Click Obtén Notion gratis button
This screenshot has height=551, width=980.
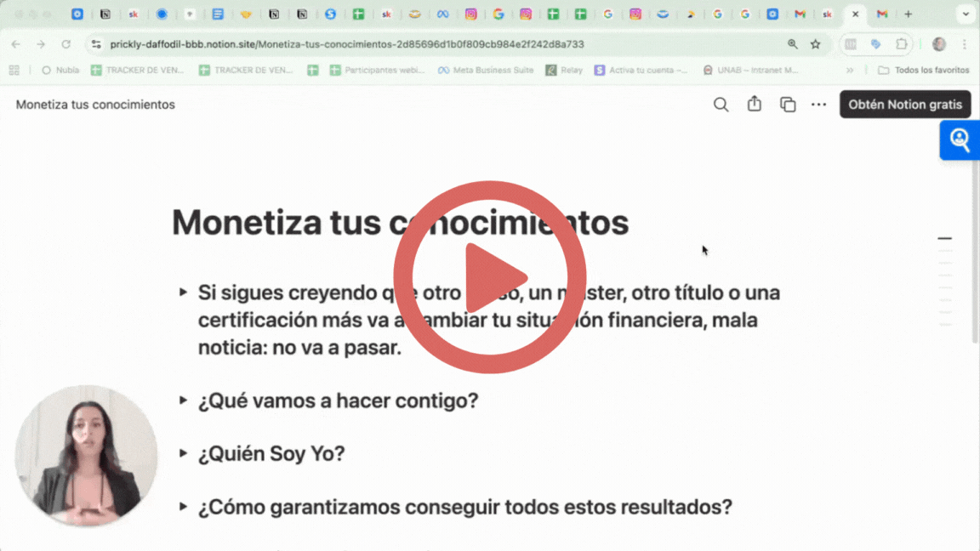click(905, 105)
